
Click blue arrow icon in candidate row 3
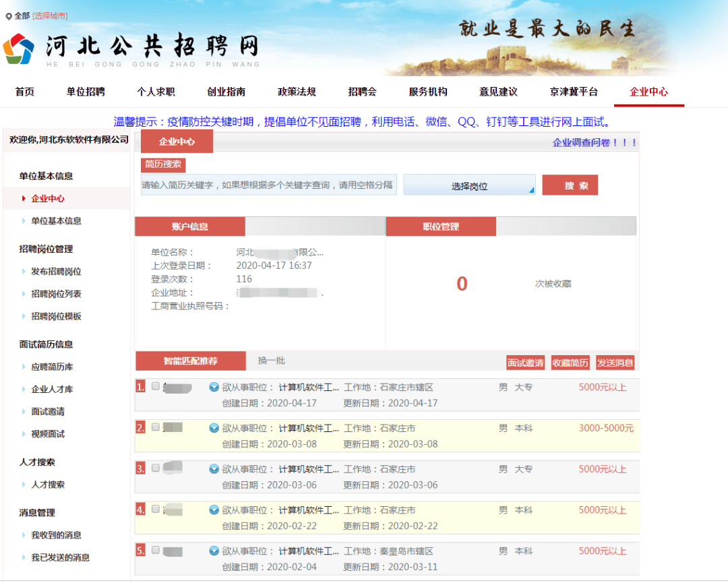point(214,469)
